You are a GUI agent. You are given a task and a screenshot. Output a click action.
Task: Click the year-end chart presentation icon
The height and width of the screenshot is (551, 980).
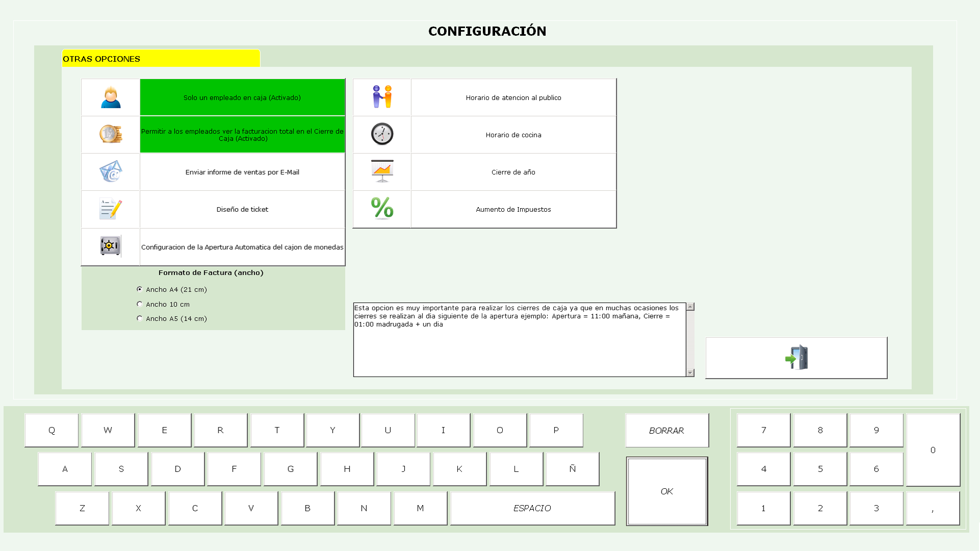pos(382,171)
